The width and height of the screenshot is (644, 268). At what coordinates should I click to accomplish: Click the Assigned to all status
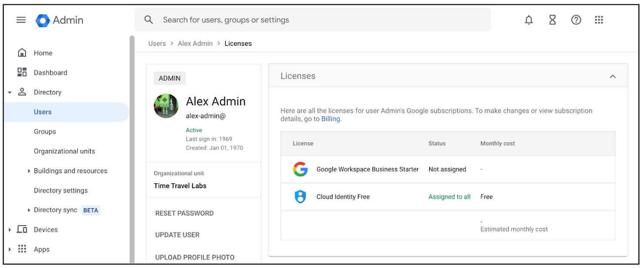(x=449, y=197)
